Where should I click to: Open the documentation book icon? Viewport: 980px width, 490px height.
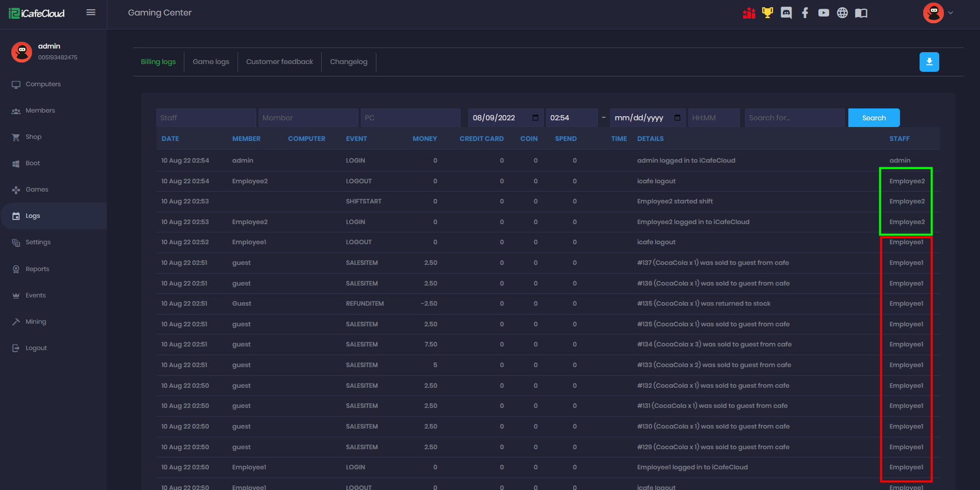coord(861,13)
